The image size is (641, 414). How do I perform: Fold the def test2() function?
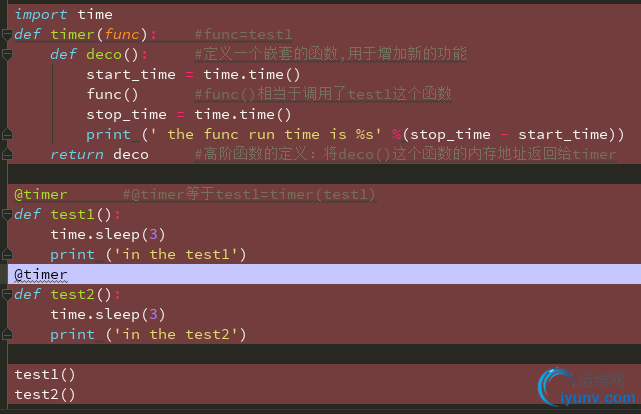coord(5,295)
